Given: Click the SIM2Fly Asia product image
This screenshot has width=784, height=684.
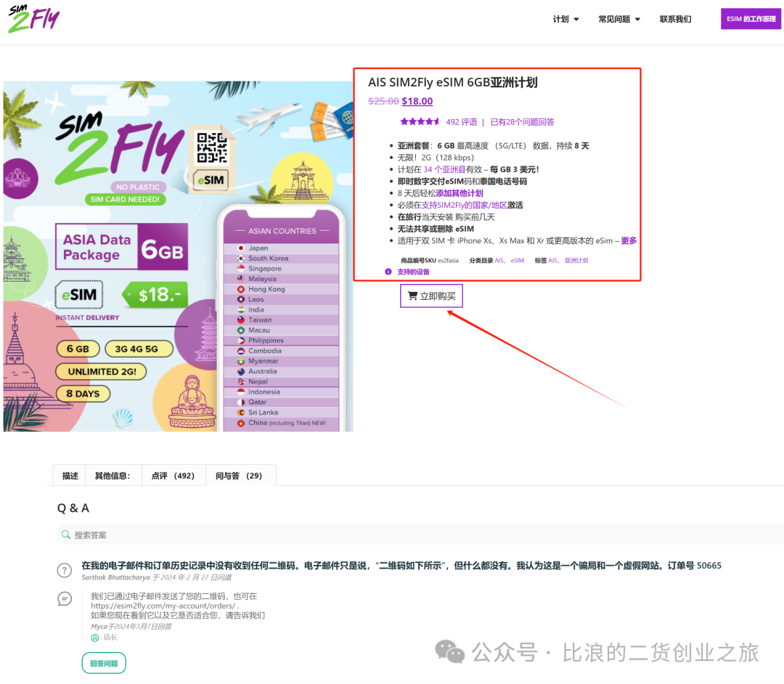Looking at the screenshot, I should click(x=178, y=256).
